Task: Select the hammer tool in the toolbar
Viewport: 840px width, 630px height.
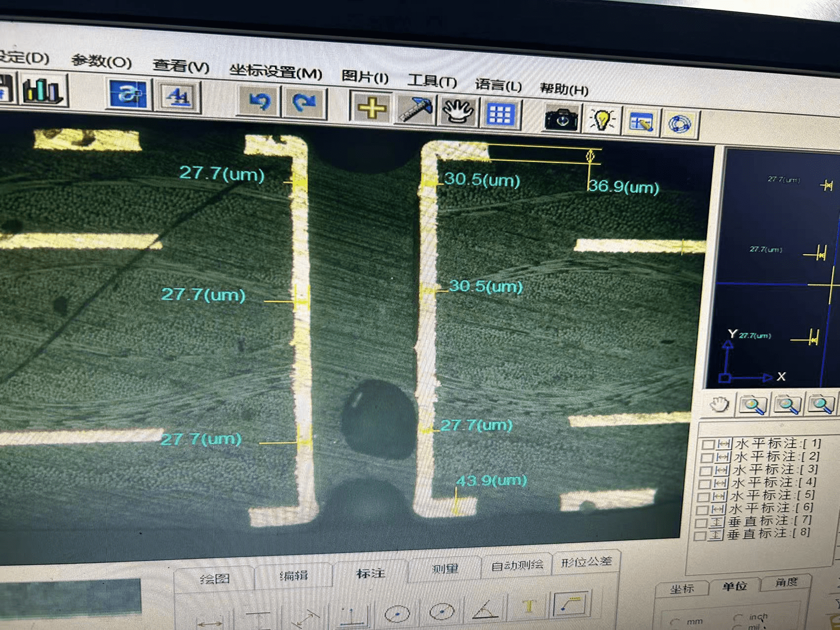Action: tap(415, 110)
